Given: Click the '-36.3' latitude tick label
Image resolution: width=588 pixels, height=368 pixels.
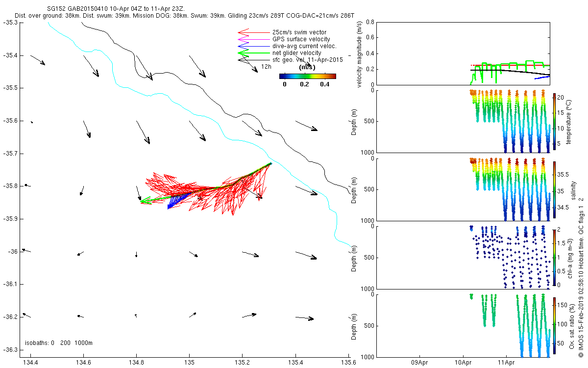Looking at the screenshot, I should tap(10, 350).
